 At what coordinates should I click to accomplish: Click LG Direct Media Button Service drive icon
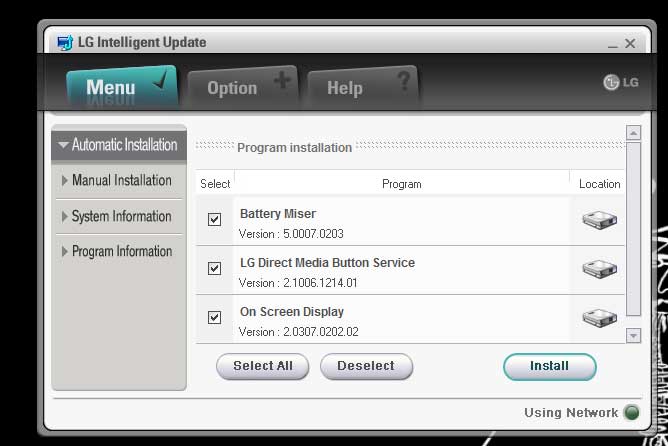coord(599,269)
